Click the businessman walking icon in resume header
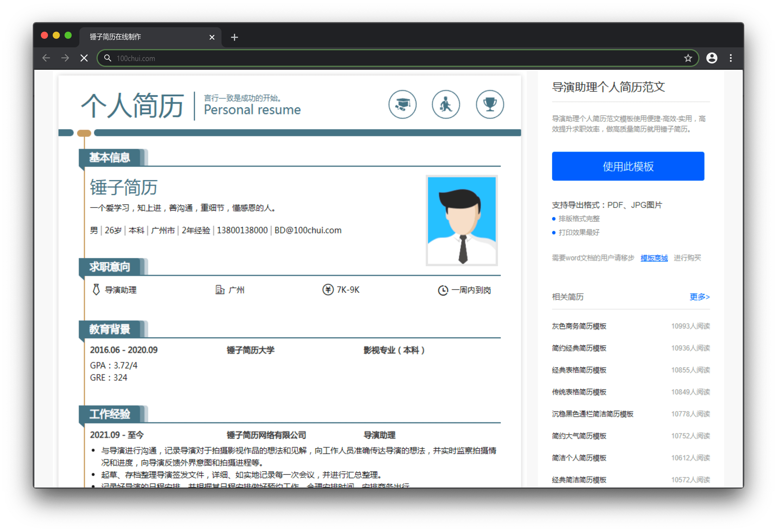777x532 pixels. [x=446, y=104]
